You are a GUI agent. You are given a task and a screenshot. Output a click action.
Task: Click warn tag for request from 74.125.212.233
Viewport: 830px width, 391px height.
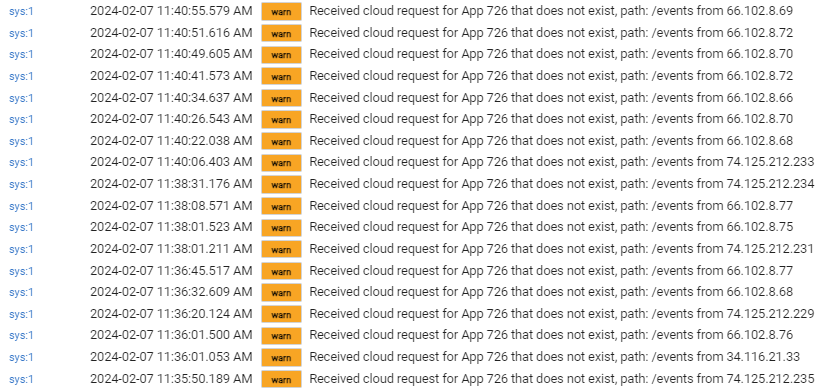pos(281,162)
